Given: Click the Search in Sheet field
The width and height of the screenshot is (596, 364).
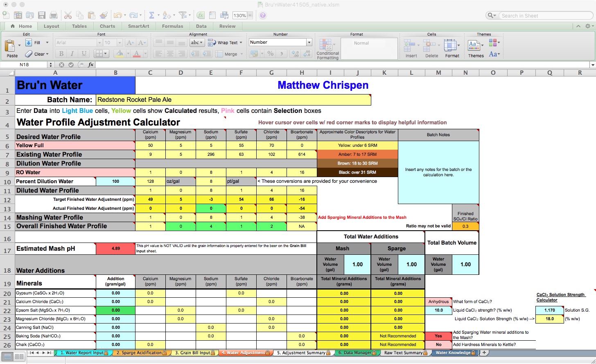Looking at the screenshot, I should [544, 16].
